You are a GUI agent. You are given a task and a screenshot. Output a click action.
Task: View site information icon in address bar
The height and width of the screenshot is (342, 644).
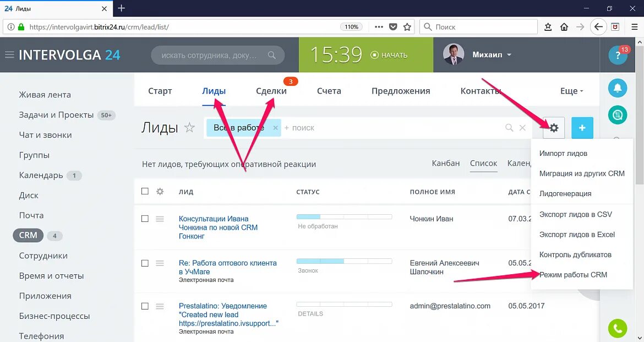point(10,27)
